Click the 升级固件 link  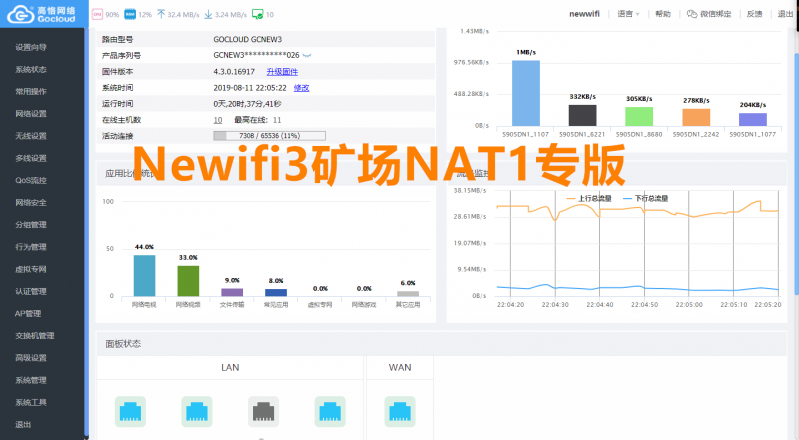click(282, 72)
